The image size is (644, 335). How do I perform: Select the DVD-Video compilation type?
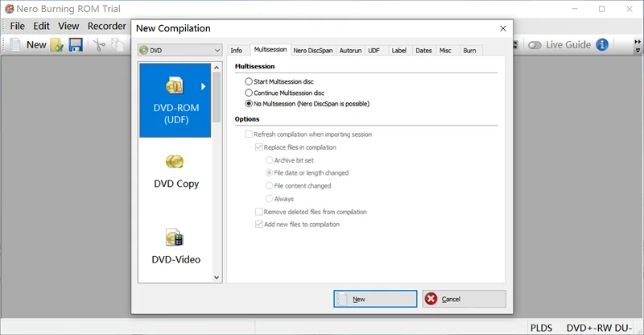(x=175, y=246)
